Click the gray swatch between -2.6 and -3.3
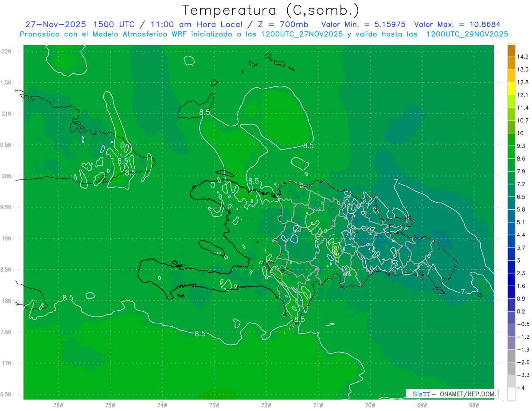 coord(511,368)
